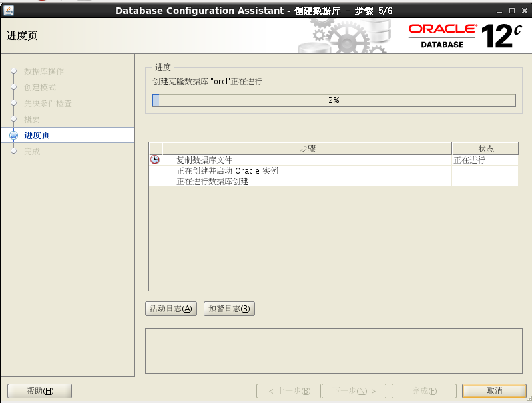Image resolution: width=532 pixels, height=403 pixels.
Task: Click the Java icon in title bar
Action: [x=9, y=11]
